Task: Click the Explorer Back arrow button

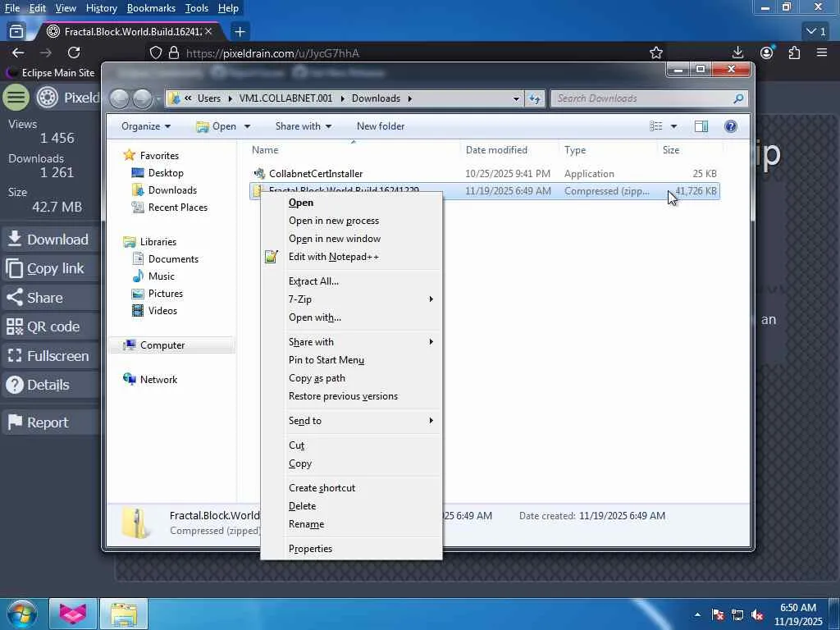Action: coord(120,98)
